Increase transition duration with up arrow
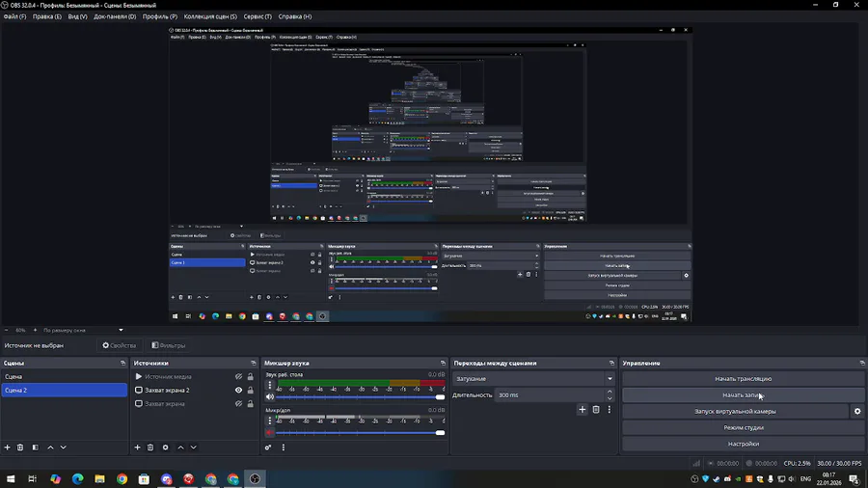This screenshot has width=868, height=488. pyautogui.click(x=610, y=392)
